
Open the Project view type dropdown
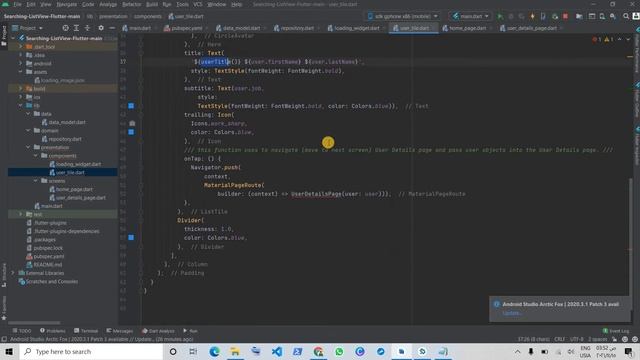[x=27, y=28]
